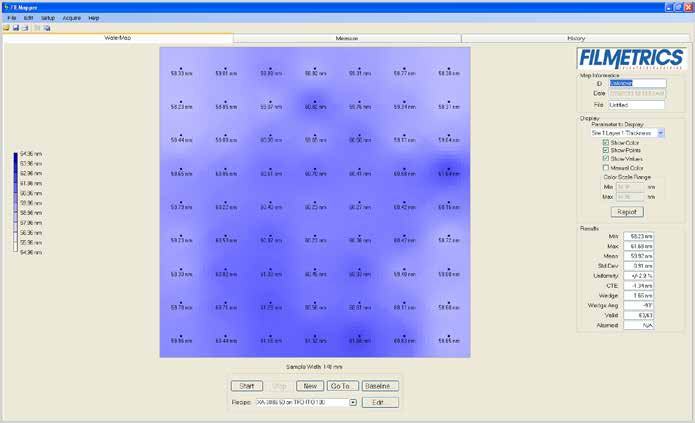This screenshot has width=695, height=423.
Task: Open the Setup menu
Action: (48, 18)
